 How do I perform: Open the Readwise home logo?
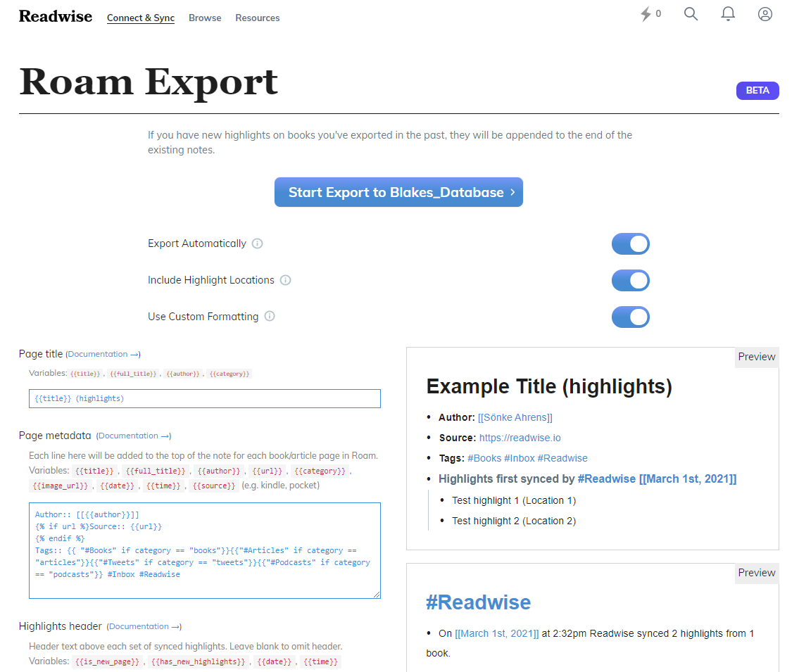pyautogui.click(x=56, y=16)
